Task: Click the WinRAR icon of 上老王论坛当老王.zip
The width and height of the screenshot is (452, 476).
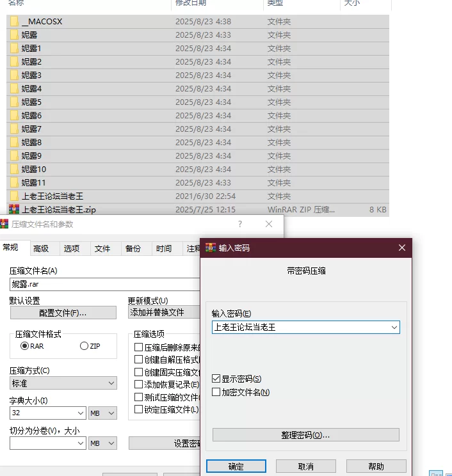Action: tap(14, 209)
